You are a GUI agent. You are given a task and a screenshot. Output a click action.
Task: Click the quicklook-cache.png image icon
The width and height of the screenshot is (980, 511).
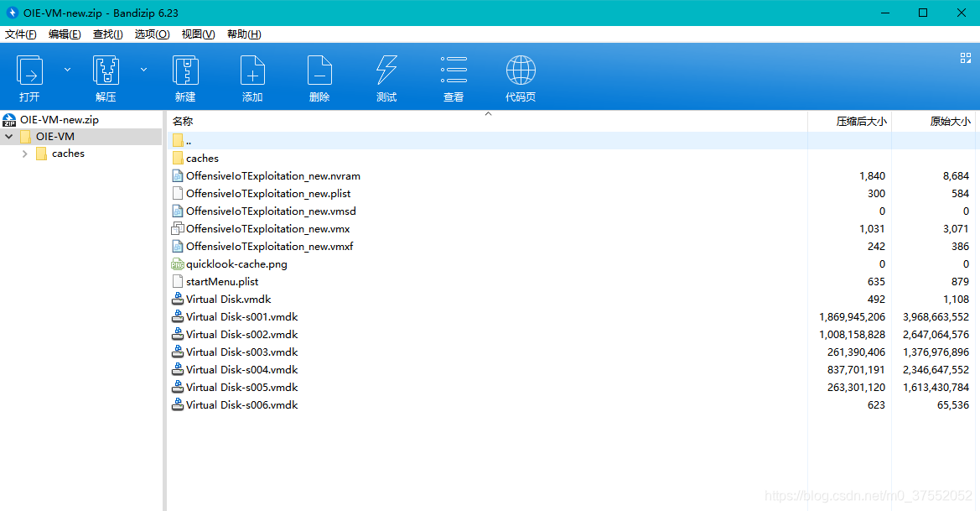point(178,264)
